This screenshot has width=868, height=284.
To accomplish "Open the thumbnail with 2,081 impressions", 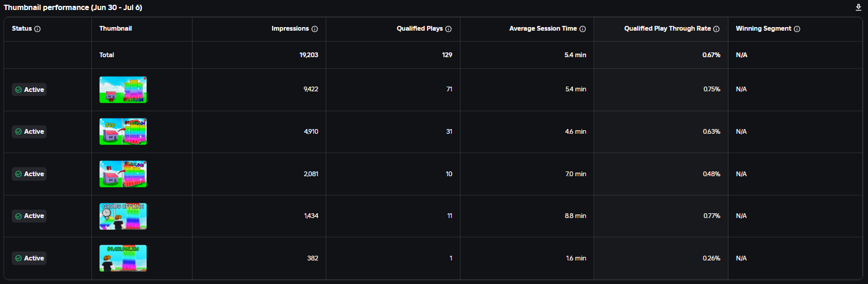I will (x=123, y=174).
